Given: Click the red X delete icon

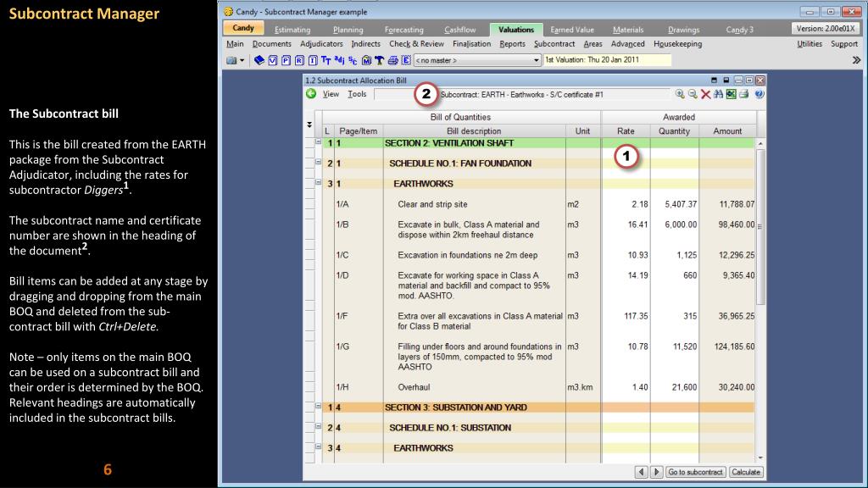Looking at the screenshot, I should tap(705, 95).
